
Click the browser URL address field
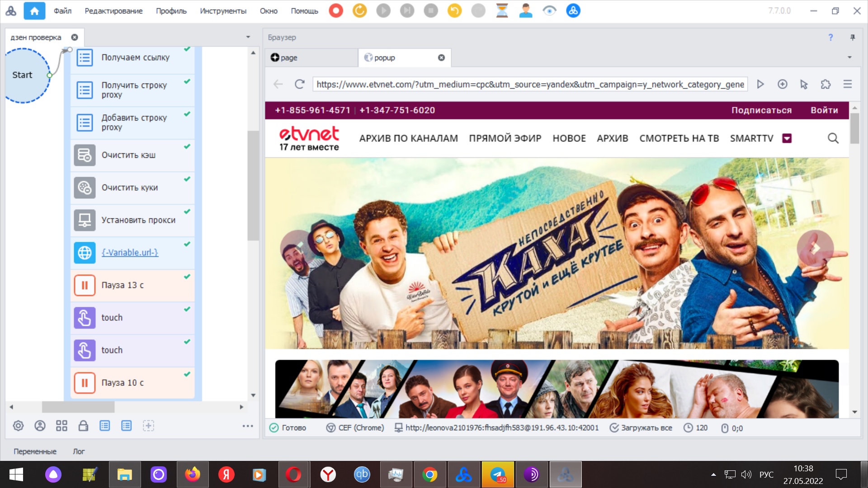(x=529, y=84)
